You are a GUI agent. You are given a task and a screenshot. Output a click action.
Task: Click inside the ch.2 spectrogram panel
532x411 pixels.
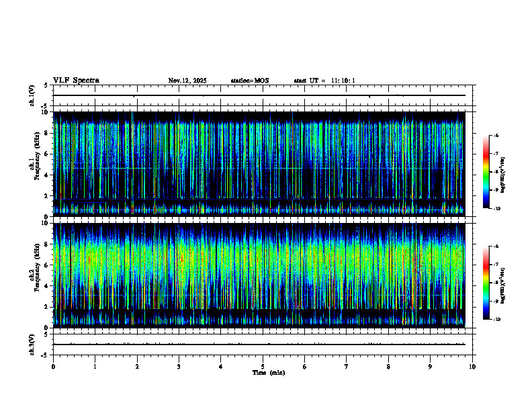(x=259, y=275)
